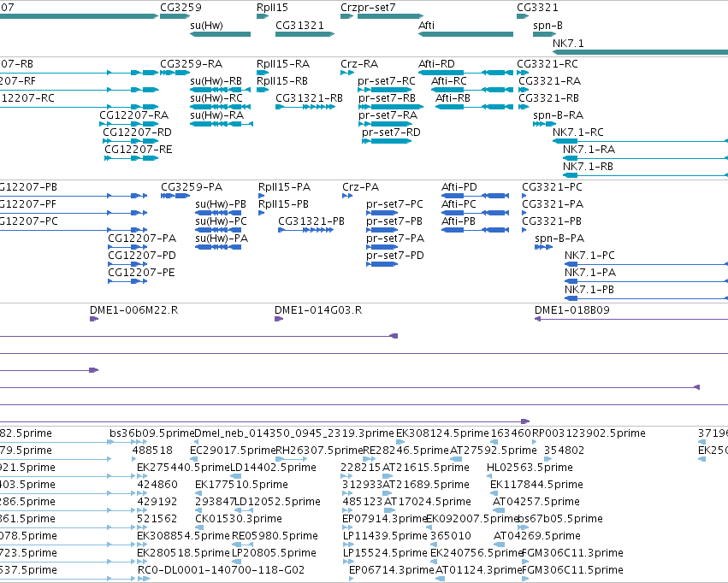Click the pr-set7-RC transcript label
728x583 pixels.
click(387, 81)
